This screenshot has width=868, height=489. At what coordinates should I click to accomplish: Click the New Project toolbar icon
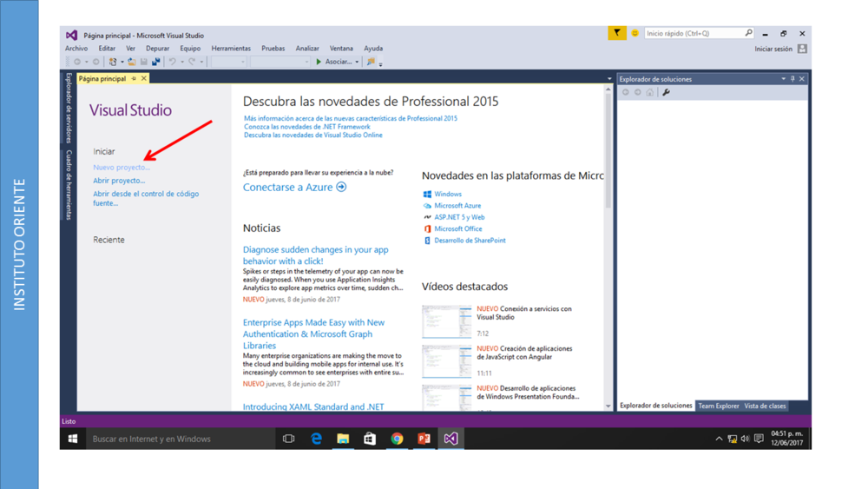113,62
